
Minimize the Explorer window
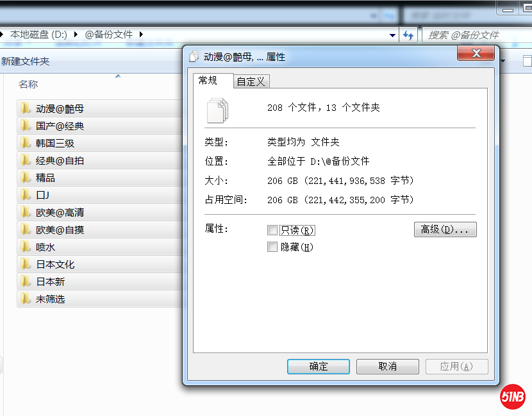pos(508,10)
